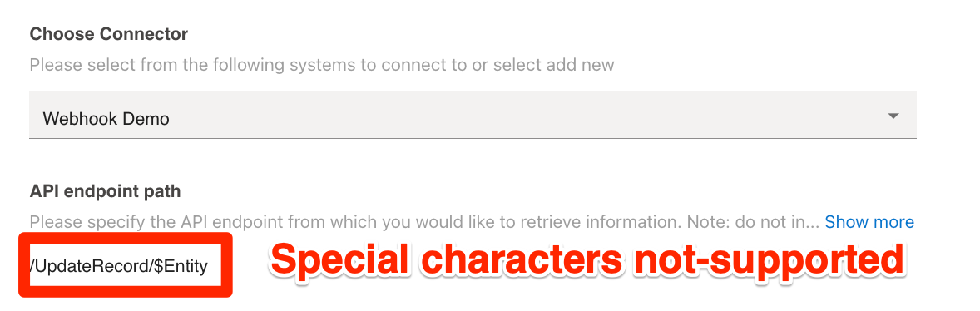Click the red highlight box border
The width and height of the screenshot is (980, 311).
pos(126,237)
